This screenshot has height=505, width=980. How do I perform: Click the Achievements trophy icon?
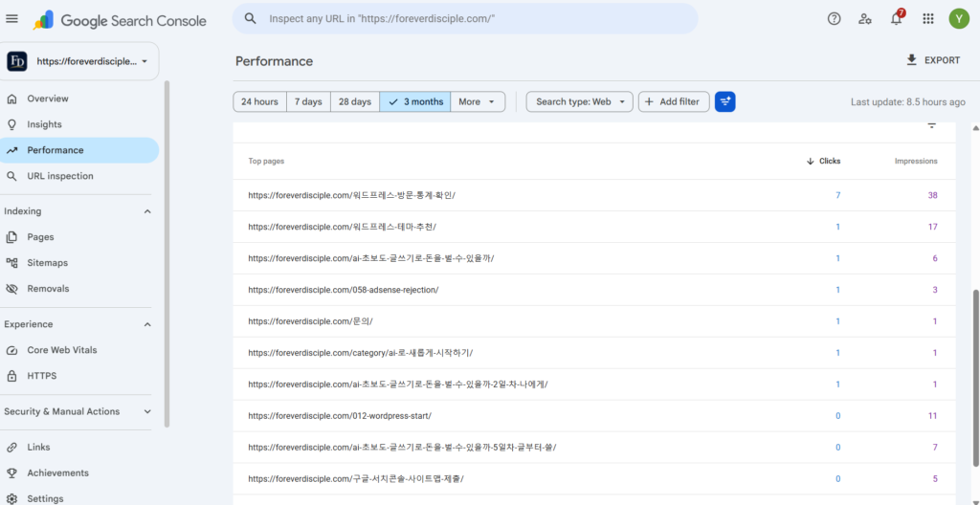point(11,473)
